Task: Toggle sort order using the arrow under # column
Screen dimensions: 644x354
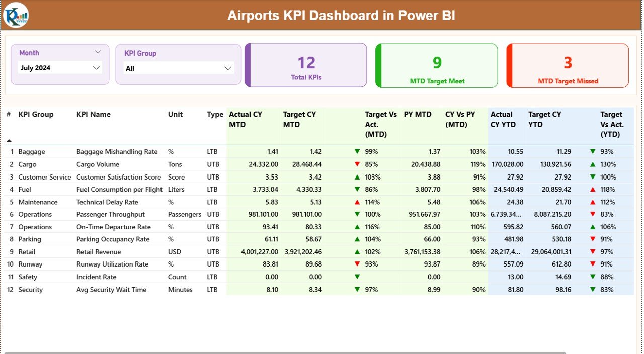Action: (x=9, y=142)
